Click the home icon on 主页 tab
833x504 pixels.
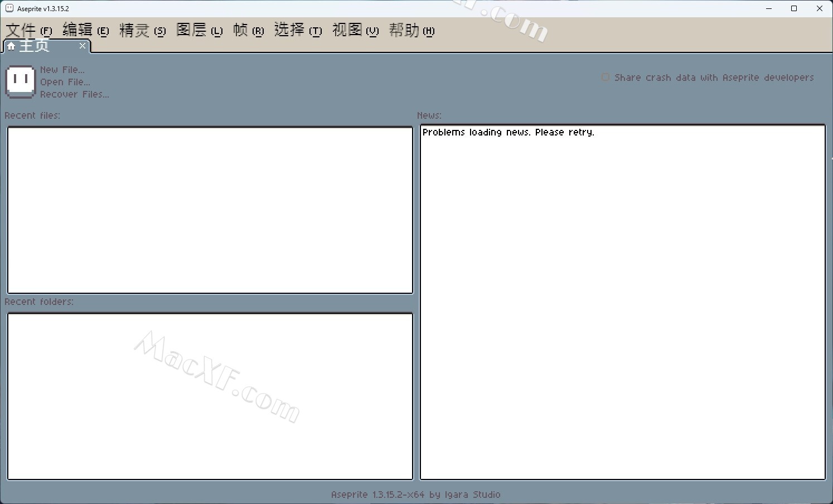click(x=11, y=46)
